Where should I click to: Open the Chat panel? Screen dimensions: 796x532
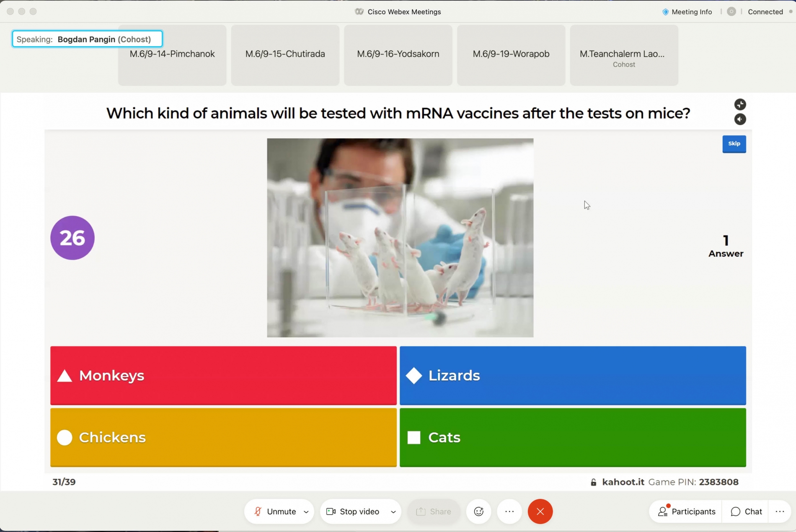click(x=746, y=511)
